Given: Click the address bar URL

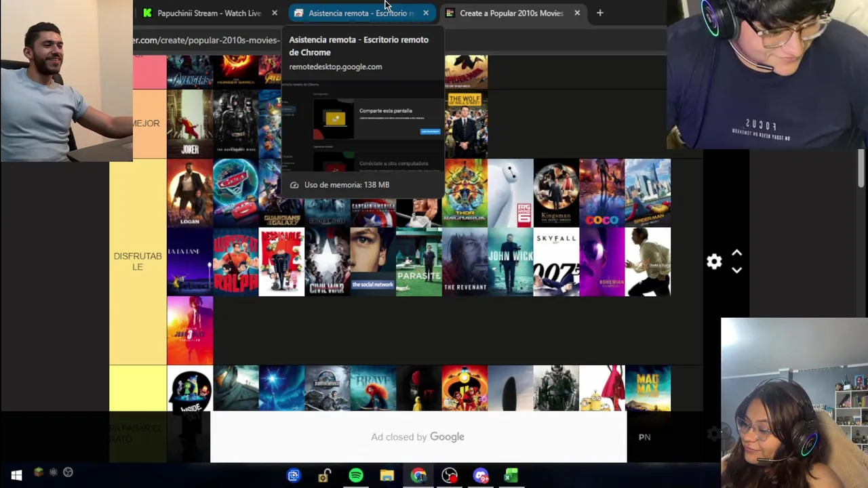Looking at the screenshot, I should pyautogui.click(x=206, y=40).
